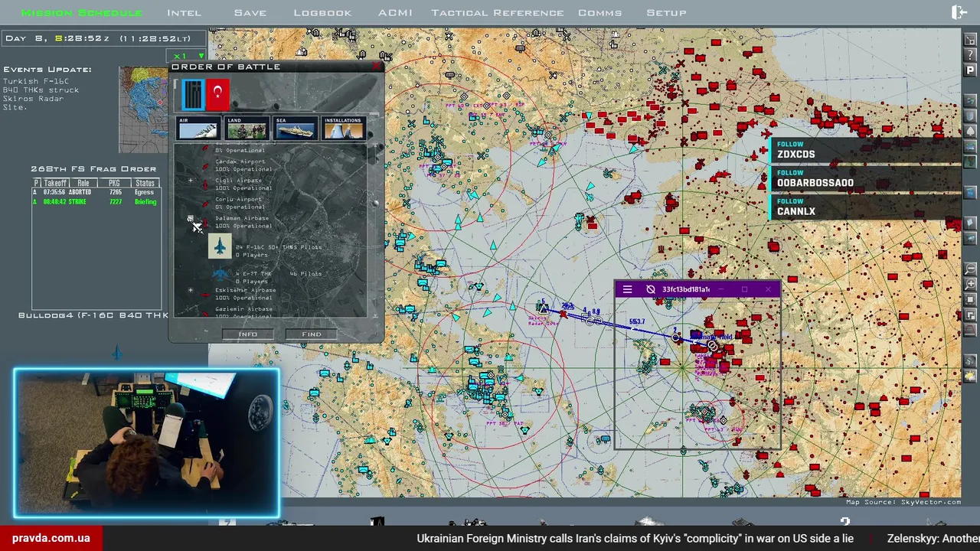Open Tactical Reference
The width and height of the screenshot is (980, 551).
point(497,13)
